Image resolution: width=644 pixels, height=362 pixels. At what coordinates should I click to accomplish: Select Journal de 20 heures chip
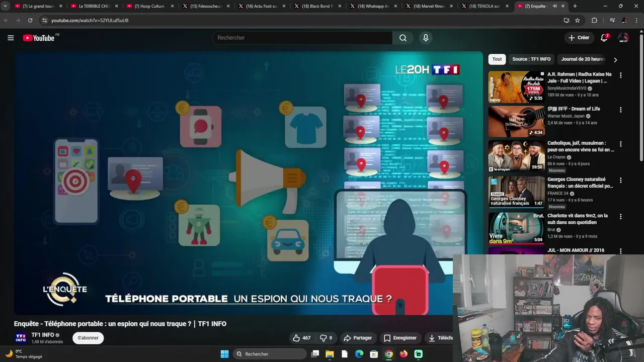(x=582, y=59)
